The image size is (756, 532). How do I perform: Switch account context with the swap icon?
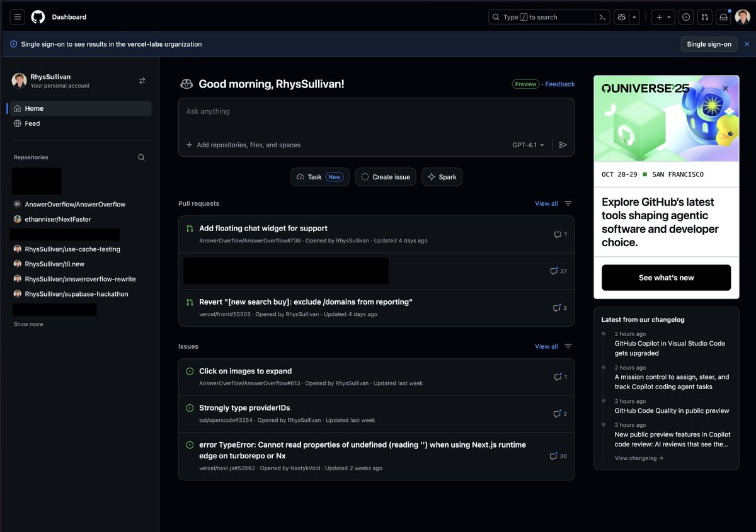[142, 81]
